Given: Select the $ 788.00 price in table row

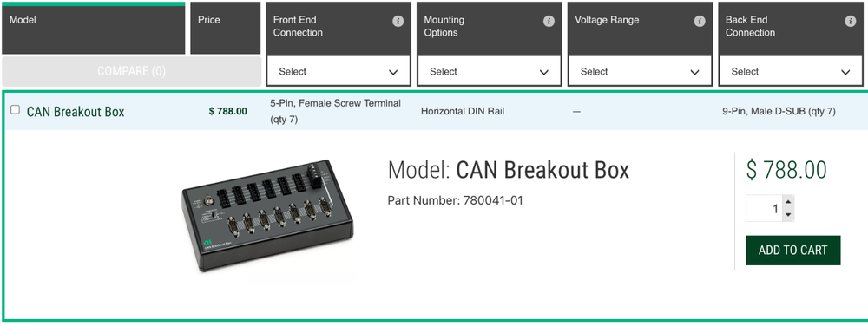Looking at the screenshot, I should tap(228, 112).
